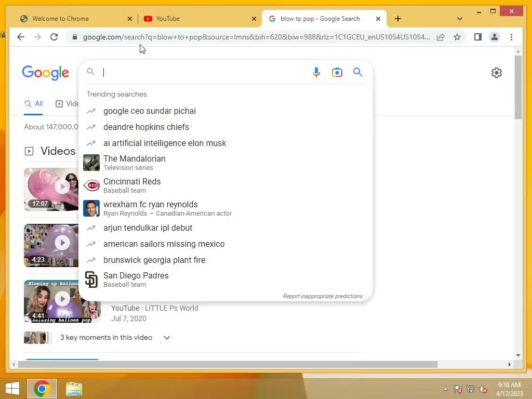Screen dimensions: 532x399
Task: Click the address bar URL
Action: pyautogui.click(x=256, y=37)
